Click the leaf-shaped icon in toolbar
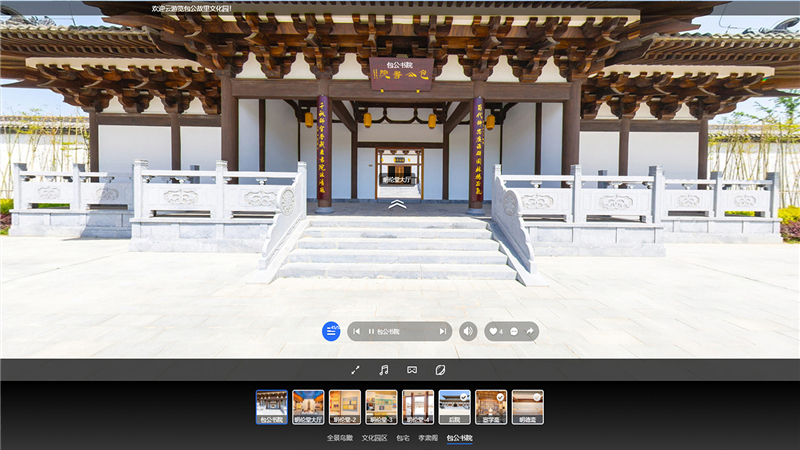Screen dimensions: 800x450 (x=440, y=370)
